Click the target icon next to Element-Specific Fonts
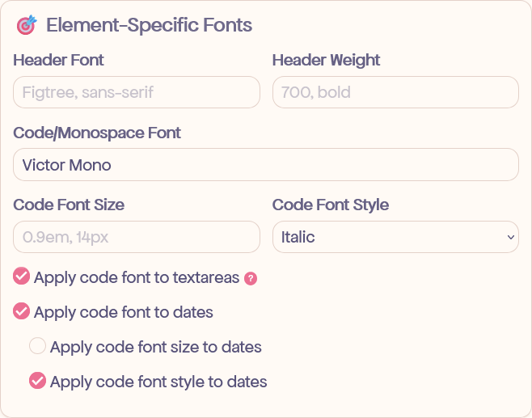Viewport: 532px width, 418px height. [27, 25]
